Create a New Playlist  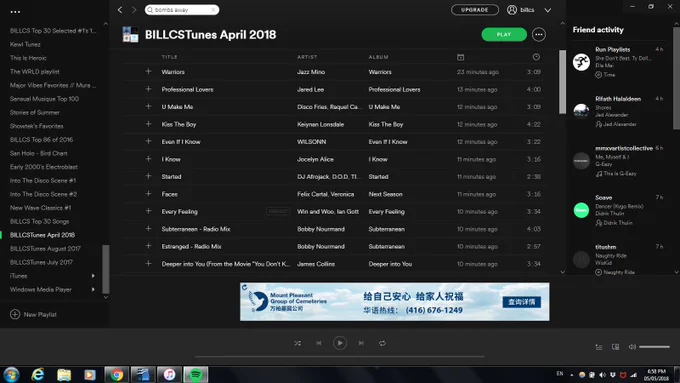pos(33,314)
